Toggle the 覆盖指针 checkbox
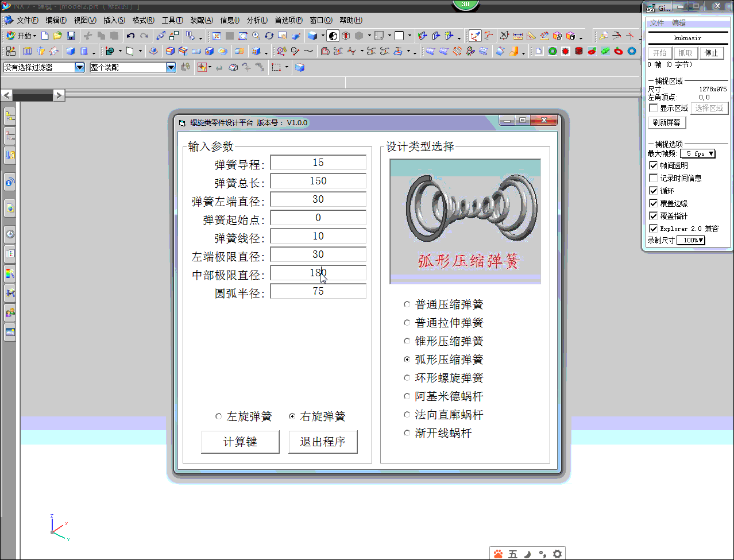 [x=653, y=216]
